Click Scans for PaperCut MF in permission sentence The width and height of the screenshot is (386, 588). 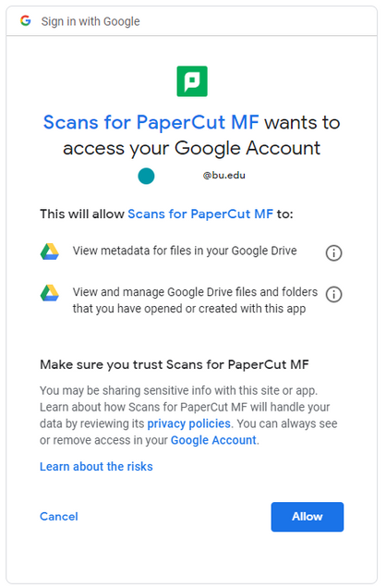[200, 214]
